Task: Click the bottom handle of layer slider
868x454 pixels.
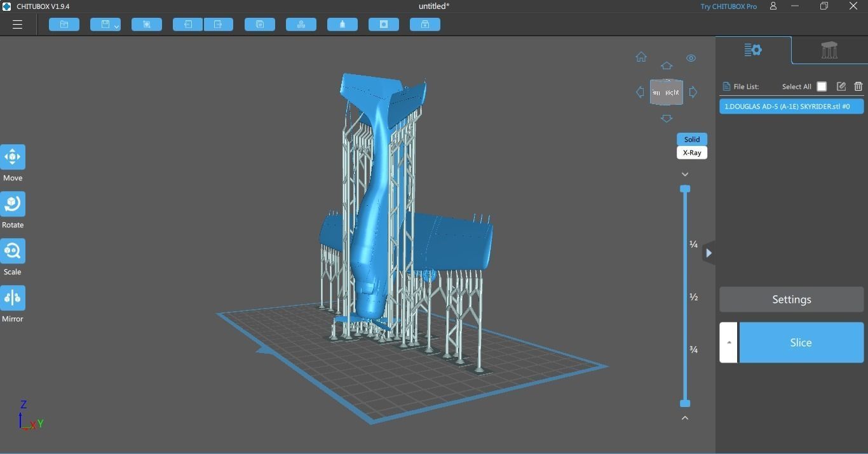Action: tap(685, 403)
